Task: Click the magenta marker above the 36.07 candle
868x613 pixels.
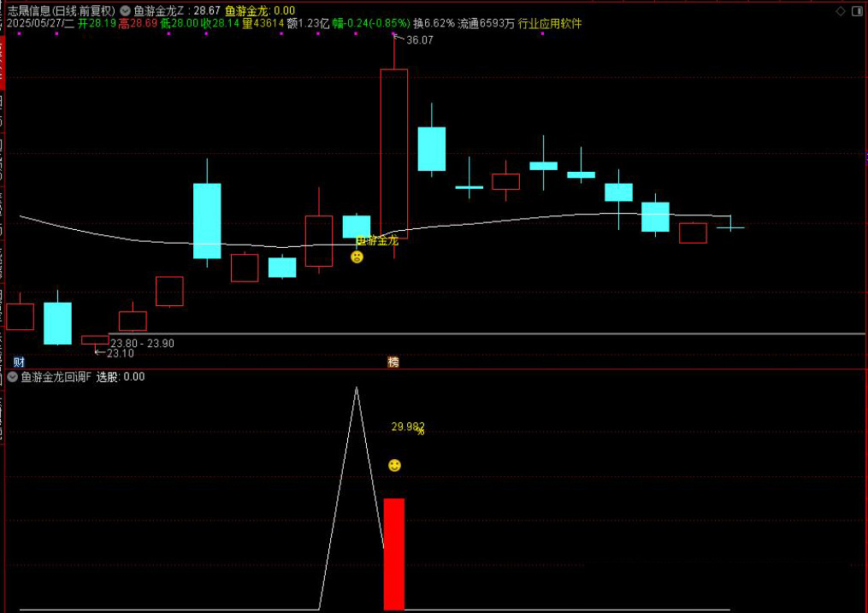Action: [x=393, y=34]
